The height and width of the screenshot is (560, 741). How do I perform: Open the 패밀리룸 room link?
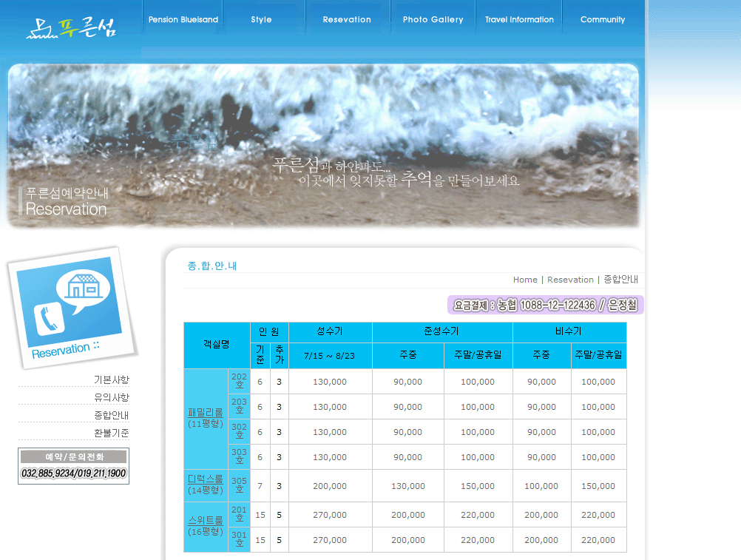point(205,413)
